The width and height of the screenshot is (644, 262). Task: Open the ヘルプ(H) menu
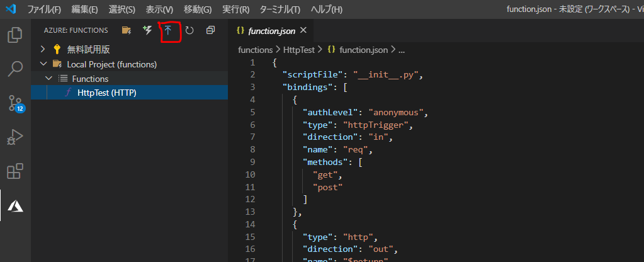(327, 9)
